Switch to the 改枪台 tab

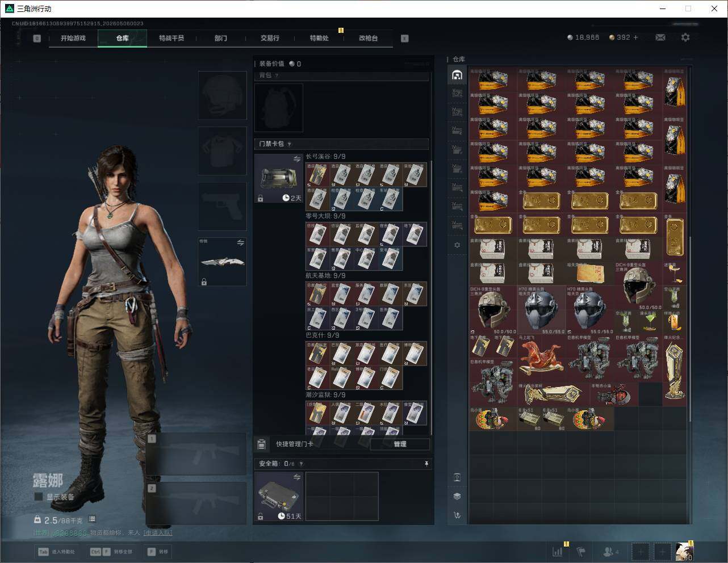click(368, 38)
